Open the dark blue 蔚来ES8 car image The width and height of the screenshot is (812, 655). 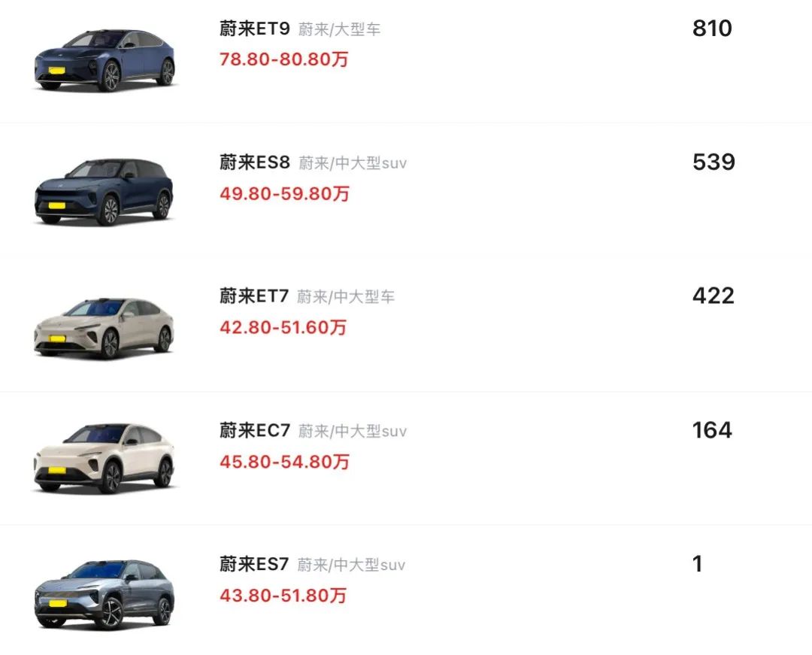pyautogui.click(x=105, y=192)
